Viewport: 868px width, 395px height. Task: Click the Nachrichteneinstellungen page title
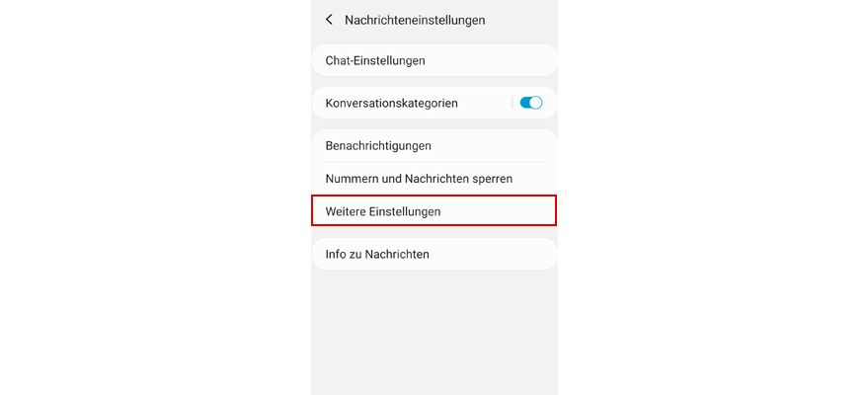pos(415,21)
